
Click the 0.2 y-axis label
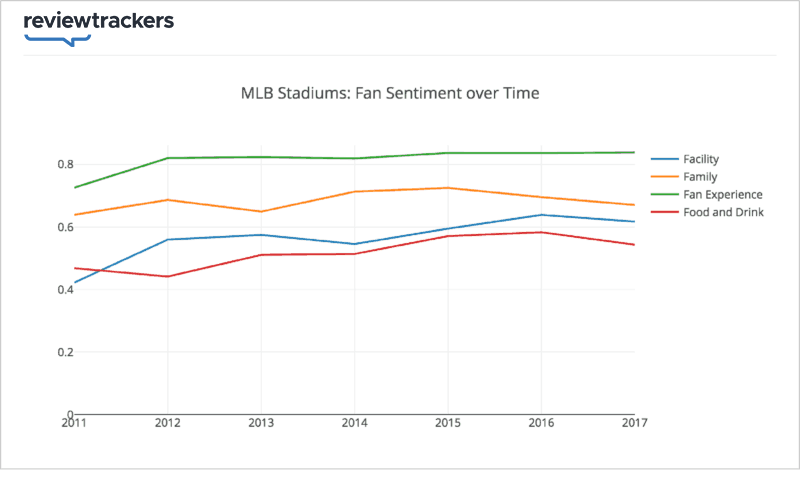click(65, 352)
